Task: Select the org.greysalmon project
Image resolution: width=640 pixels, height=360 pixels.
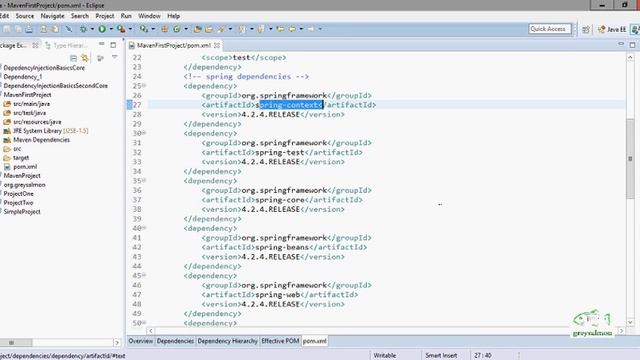Action: coord(24,184)
